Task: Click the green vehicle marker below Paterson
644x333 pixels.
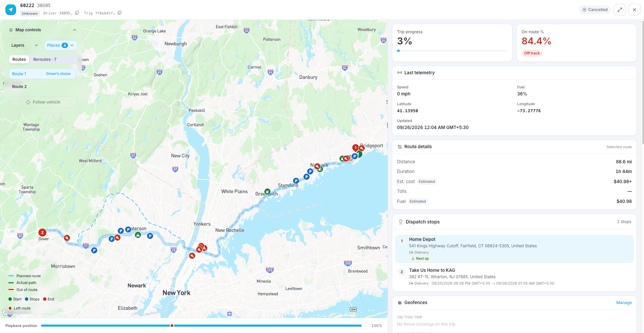Action: 138,235
